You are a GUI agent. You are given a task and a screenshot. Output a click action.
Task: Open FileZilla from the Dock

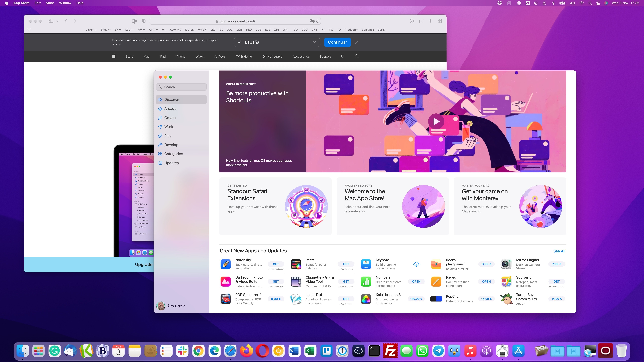[x=390, y=351]
